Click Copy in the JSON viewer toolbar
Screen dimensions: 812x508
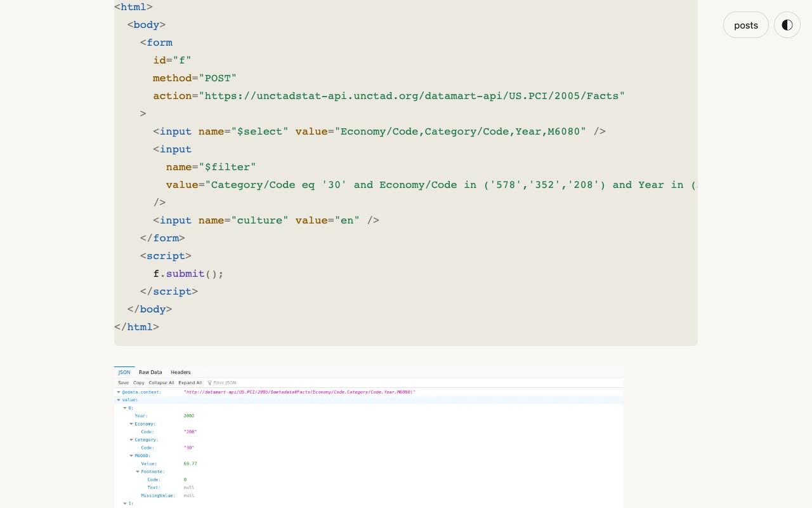point(139,383)
